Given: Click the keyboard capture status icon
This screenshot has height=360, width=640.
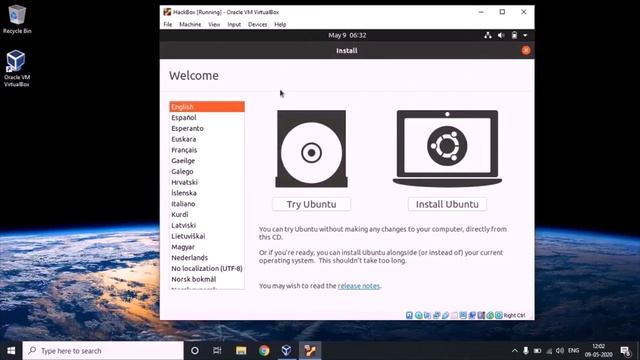Looking at the screenshot, I should [499, 315].
